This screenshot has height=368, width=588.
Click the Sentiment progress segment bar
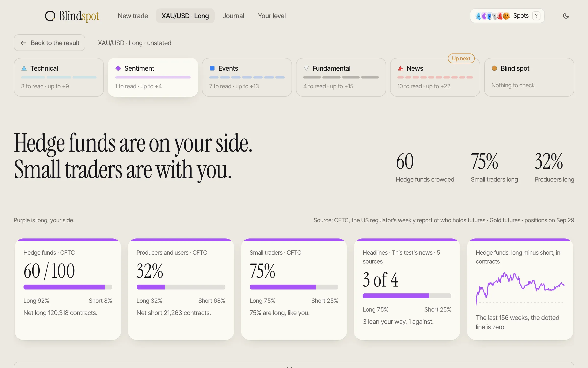153,77
